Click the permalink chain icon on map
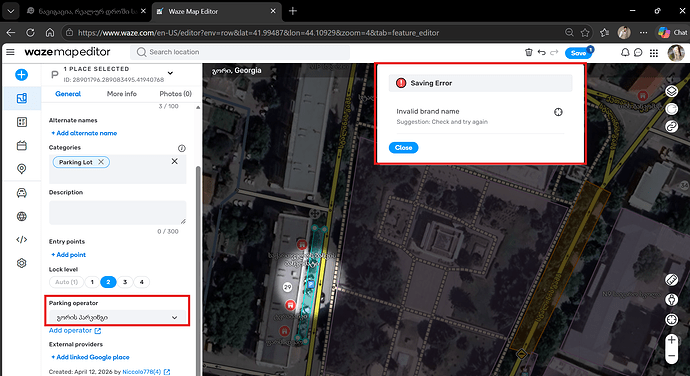 click(x=672, y=126)
